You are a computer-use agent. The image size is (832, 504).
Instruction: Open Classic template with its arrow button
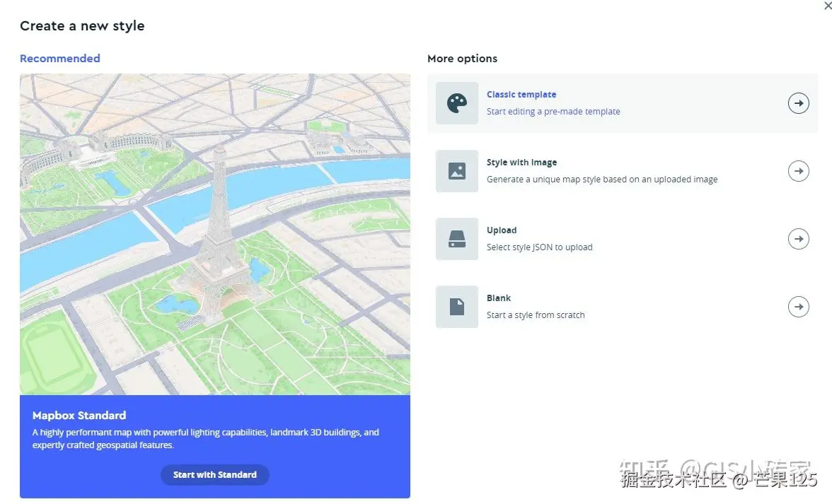[x=798, y=103]
